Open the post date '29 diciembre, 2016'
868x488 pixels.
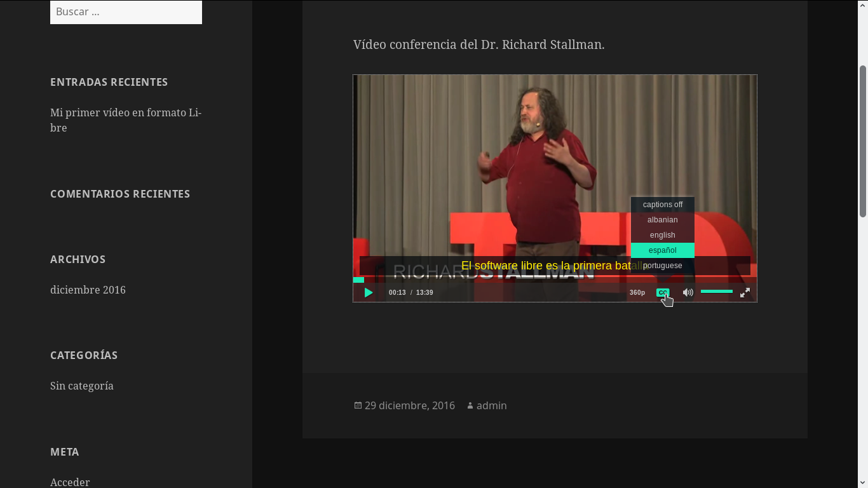click(410, 405)
